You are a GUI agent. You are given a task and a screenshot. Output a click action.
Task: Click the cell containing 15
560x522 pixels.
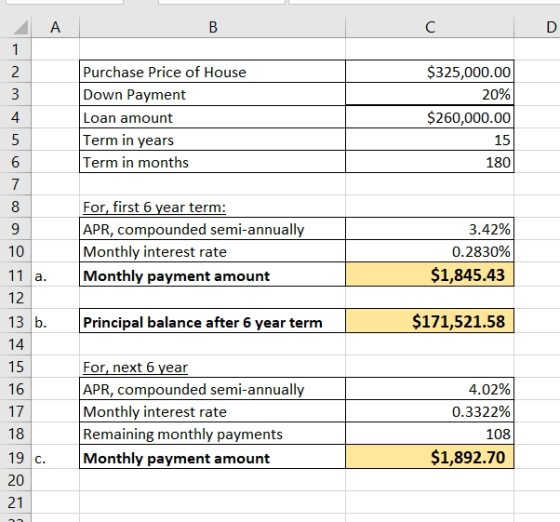tap(430, 140)
